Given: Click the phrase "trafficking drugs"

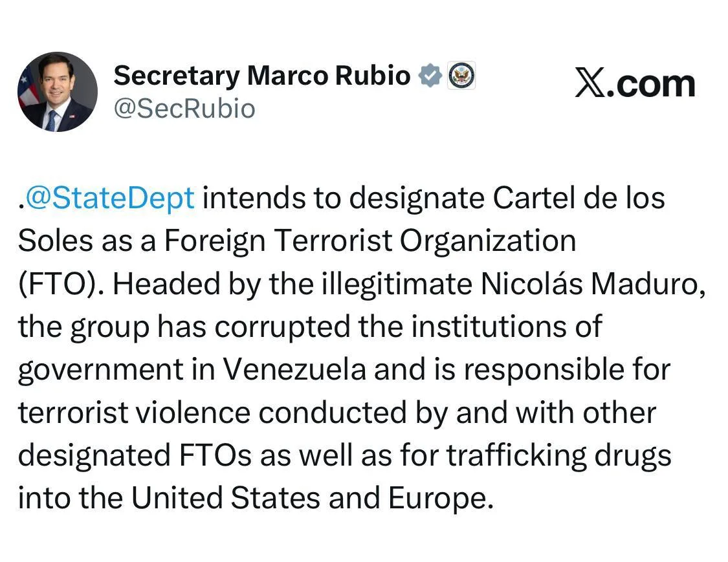Looking at the screenshot, I should point(558,456).
